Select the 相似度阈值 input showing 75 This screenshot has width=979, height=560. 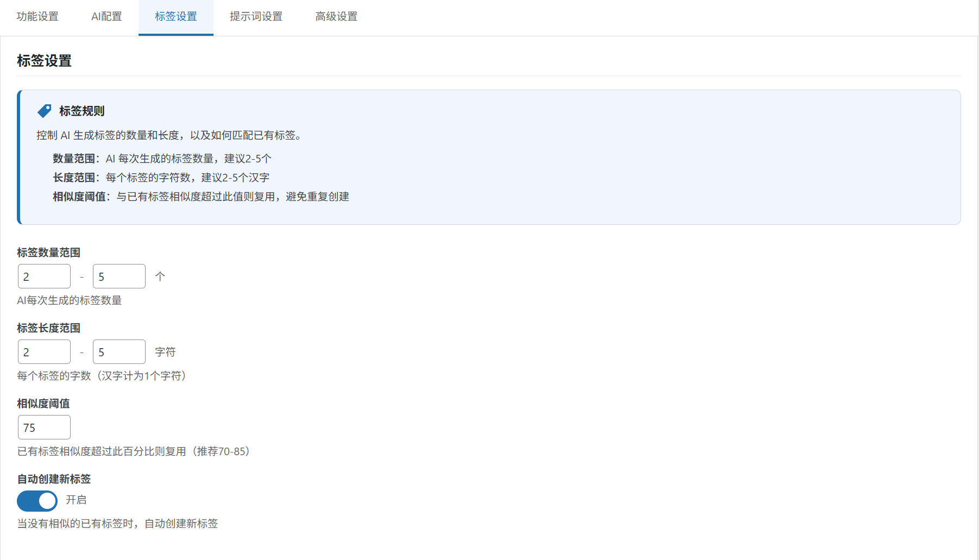point(44,427)
